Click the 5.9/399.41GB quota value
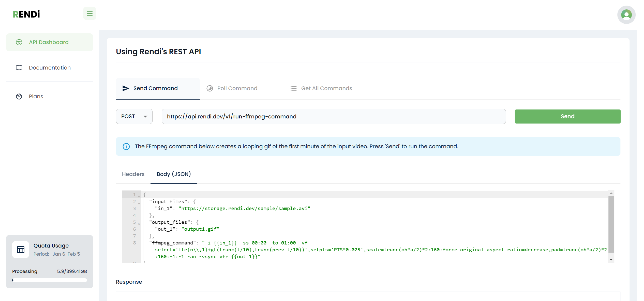644x301 pixels. pos(72,271)
